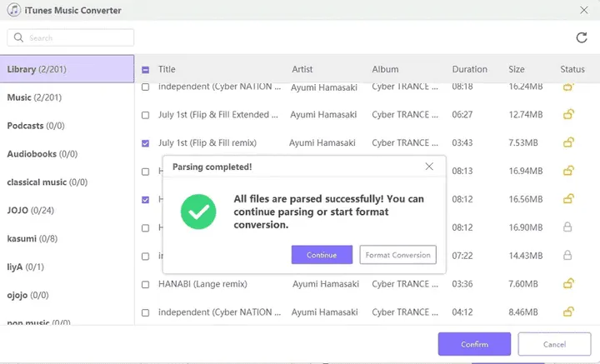Toggle the select-all checkbox in header
Screen dimensions: 600x364
coord(146,70)
